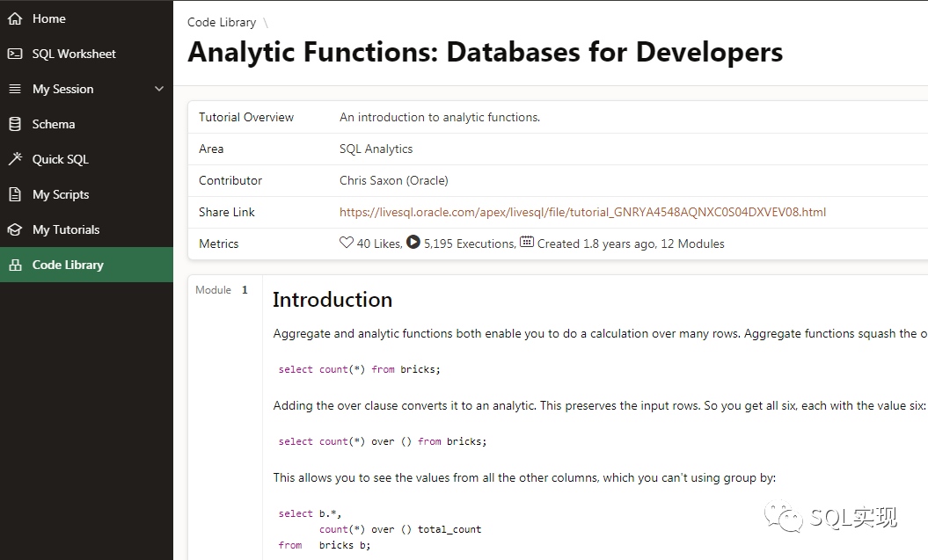Click the '12 Modules' metric text
Image resolution: width=928 pixels, height=560 pixels.
click(x=692, y=244)
